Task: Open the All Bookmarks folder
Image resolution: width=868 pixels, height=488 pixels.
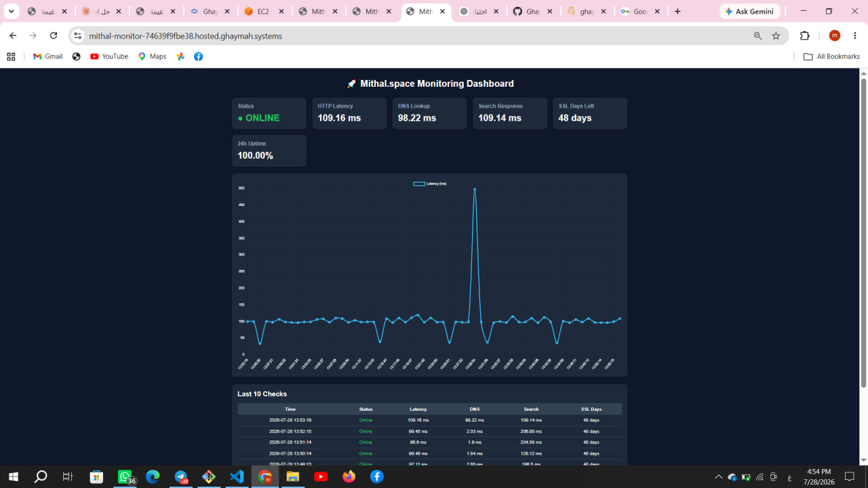Action: pos(831,57)
